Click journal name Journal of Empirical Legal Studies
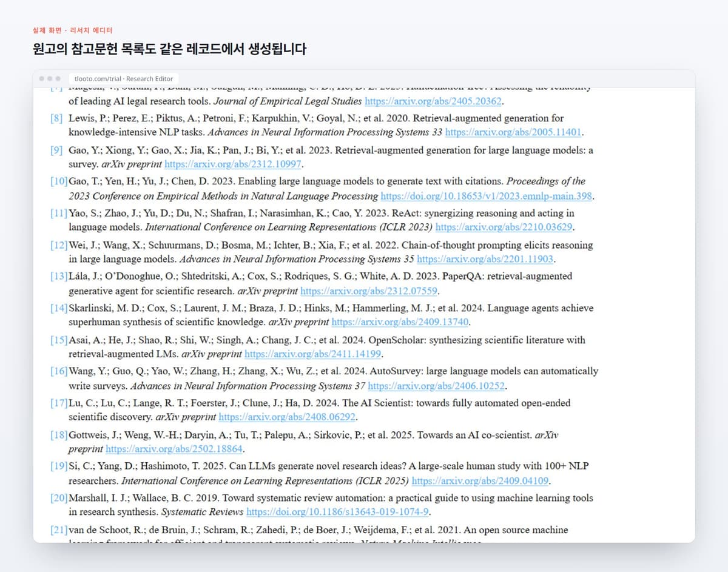Screen dimensions: 728x572 click(288, 101)
